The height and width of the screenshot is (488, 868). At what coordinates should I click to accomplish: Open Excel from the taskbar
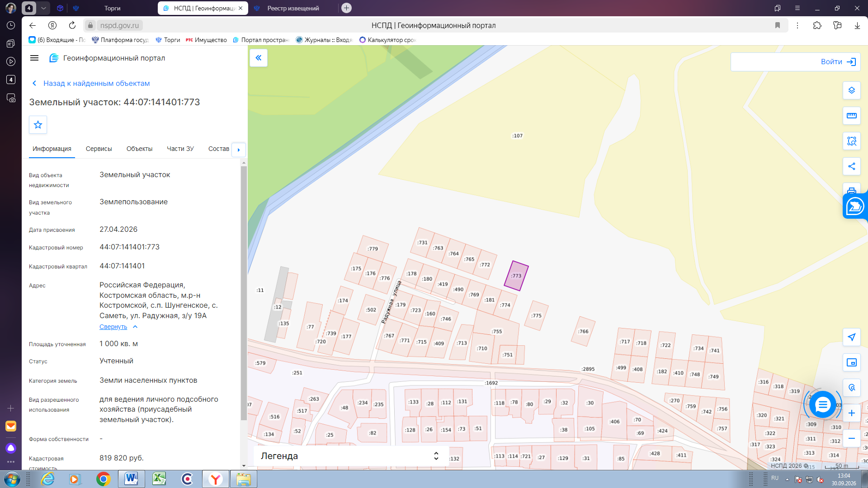[159, 479]
